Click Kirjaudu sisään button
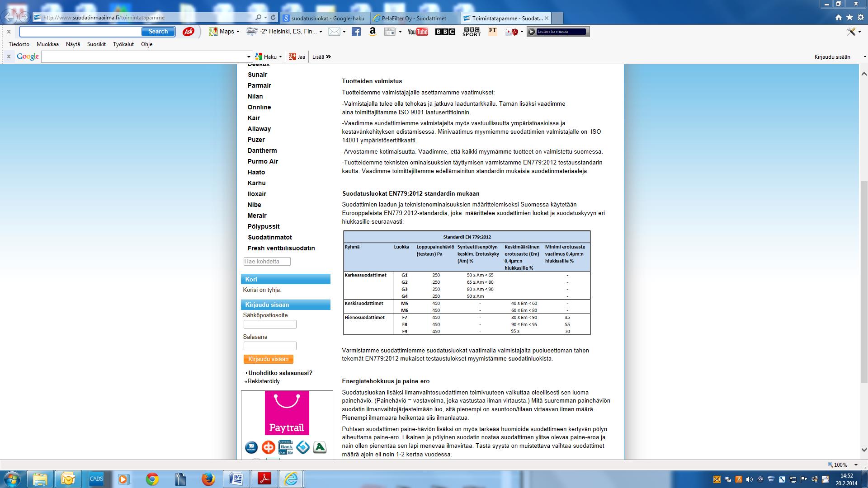This screenshot has height=488, width=868. point(268,359)
